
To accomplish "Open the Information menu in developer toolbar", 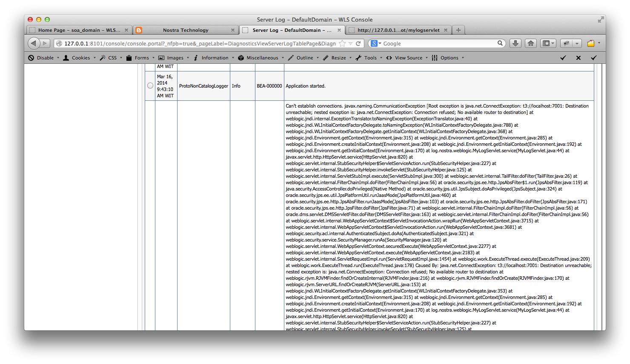I will click(x=214, y=58).
